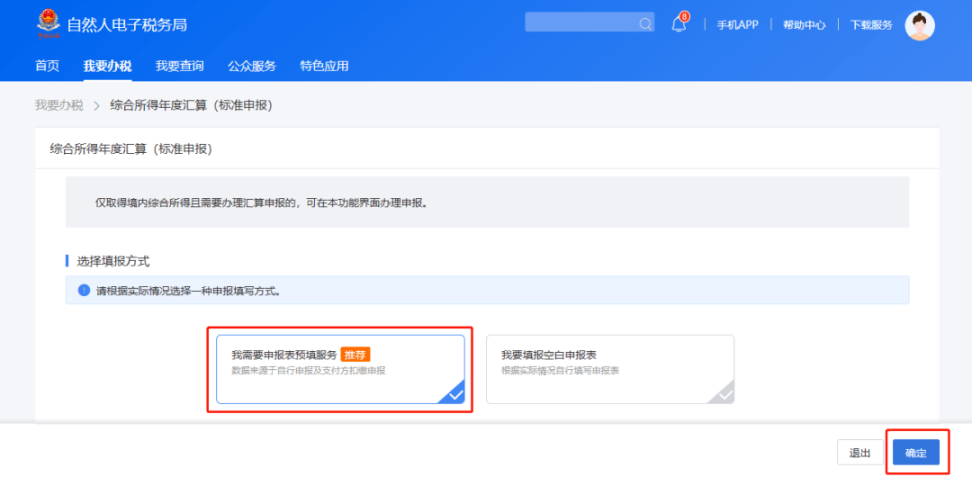Open the user avatar profile
972x477 pixels.
pos(919,25)
